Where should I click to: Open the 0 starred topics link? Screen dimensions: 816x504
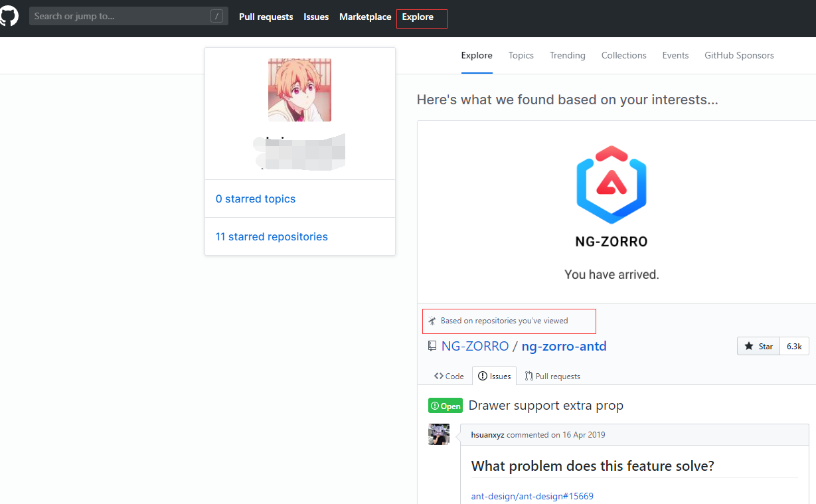tap(256, 199)
